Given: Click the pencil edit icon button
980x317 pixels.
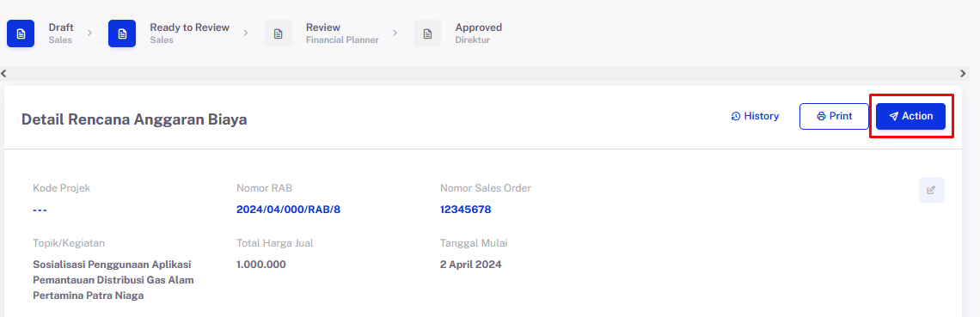Looking at the screenshot, I should (931, 190).
